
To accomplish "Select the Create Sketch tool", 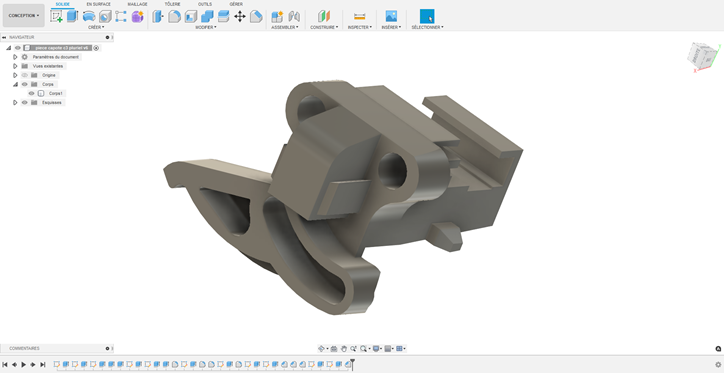I will [56, 17].
